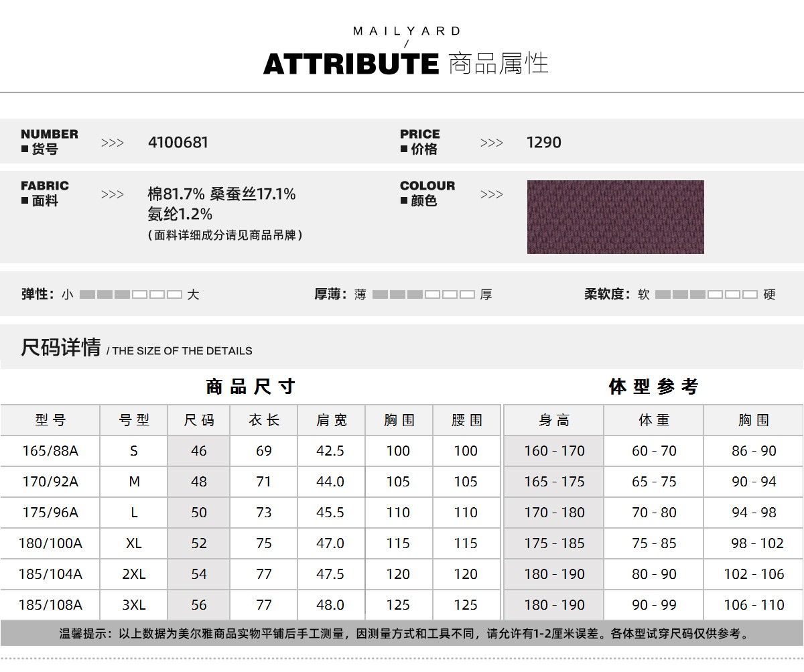Click the 尺码 column header
Viewport: 804px width, 672px height.
pyautogui.click(x=199, y=421)
